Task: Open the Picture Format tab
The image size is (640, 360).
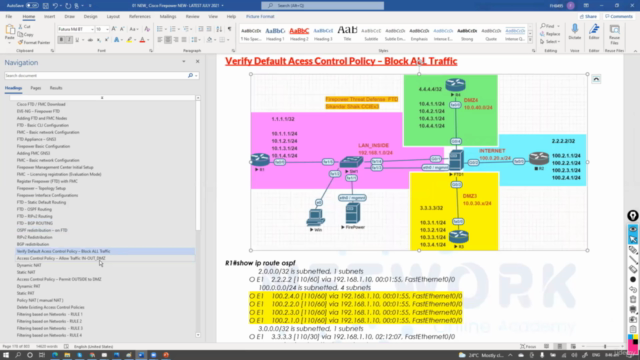Action: (260, 17)
